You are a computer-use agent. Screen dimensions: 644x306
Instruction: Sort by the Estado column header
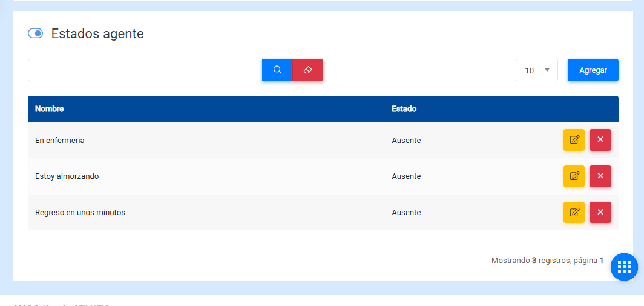pyautogui.click(x=404, y=109)
